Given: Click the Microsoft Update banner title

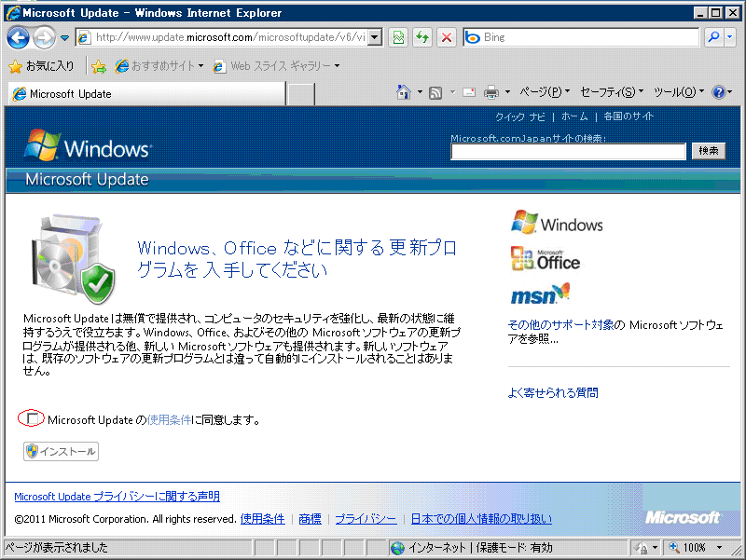Looking at the screenshot, I should click(x=87, y=180).
